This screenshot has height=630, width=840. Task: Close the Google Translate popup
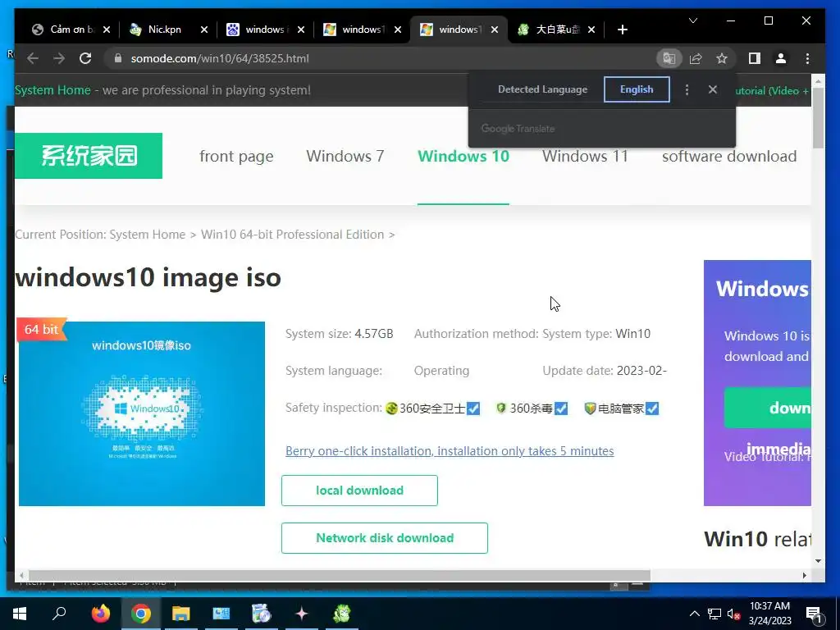713,89
